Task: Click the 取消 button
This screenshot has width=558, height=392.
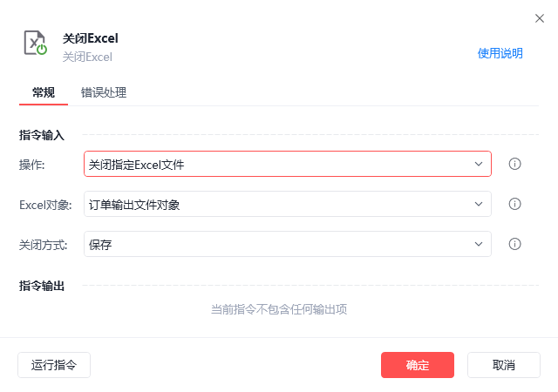Action: point(504,365)
